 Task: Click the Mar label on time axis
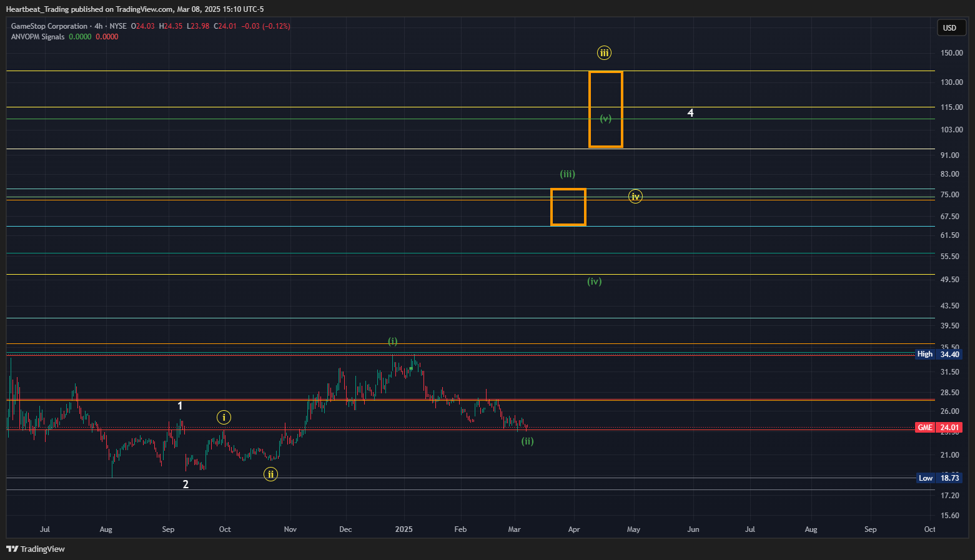coord(514,529)
